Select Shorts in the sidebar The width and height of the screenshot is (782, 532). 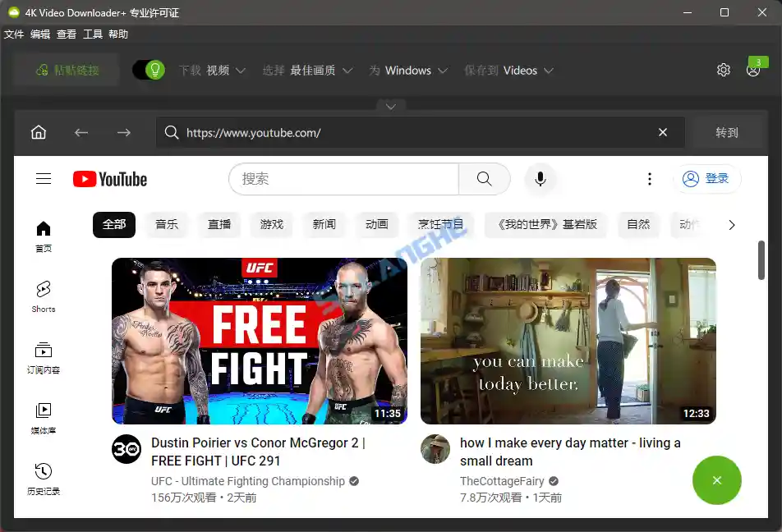click(42, 296)
